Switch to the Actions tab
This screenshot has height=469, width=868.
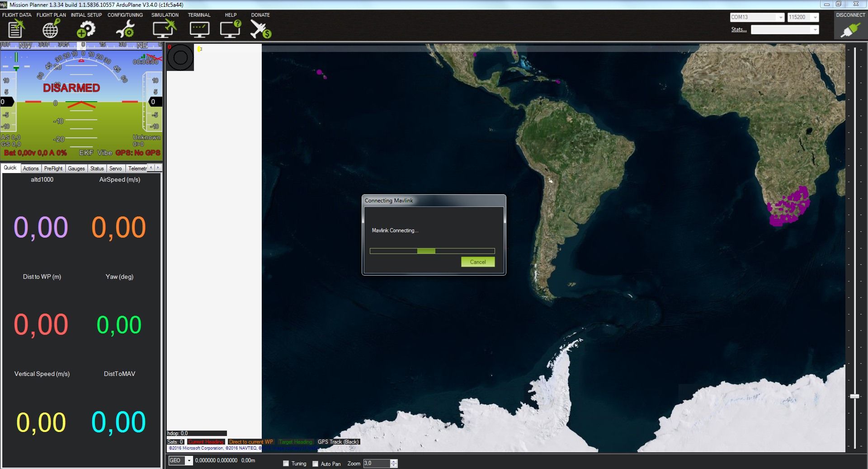(31, 169)
